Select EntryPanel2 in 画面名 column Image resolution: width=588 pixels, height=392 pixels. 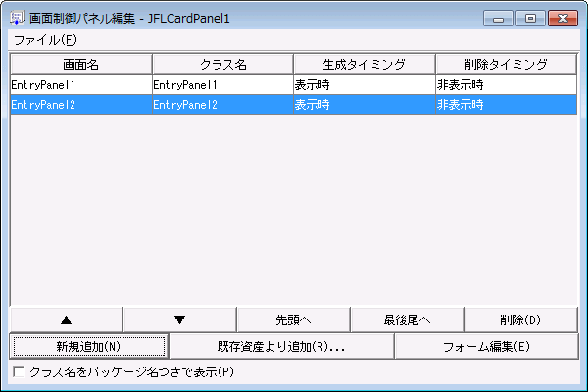pyautogui.click(x=81, y=105)
